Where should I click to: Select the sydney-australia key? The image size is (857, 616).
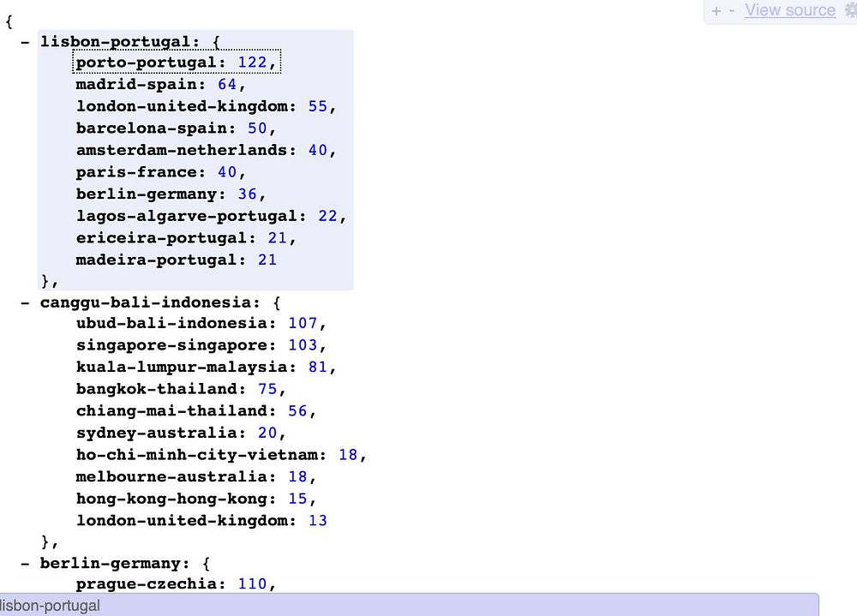[x=156, y=433]
